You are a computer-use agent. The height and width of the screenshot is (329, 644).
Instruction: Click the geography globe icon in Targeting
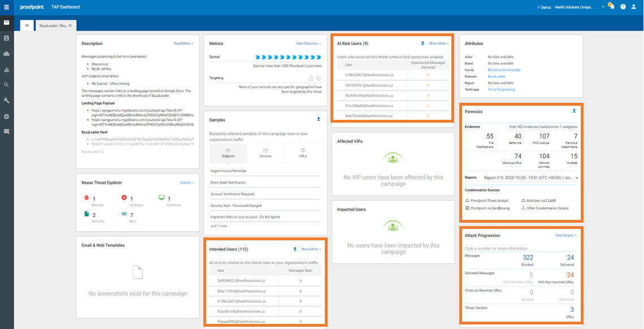319,78
